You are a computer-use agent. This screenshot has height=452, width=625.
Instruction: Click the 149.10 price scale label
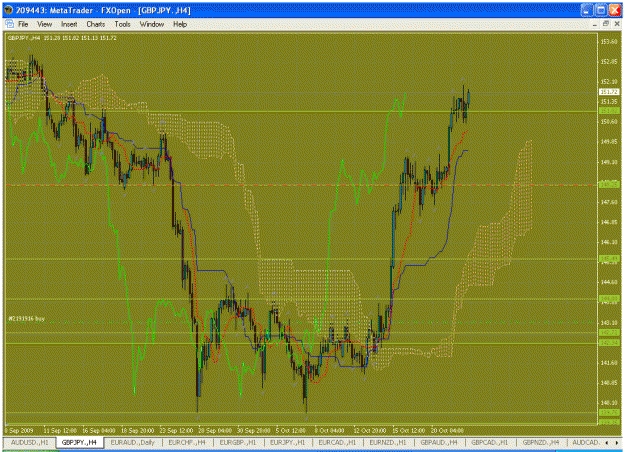(x=609, y=162)
